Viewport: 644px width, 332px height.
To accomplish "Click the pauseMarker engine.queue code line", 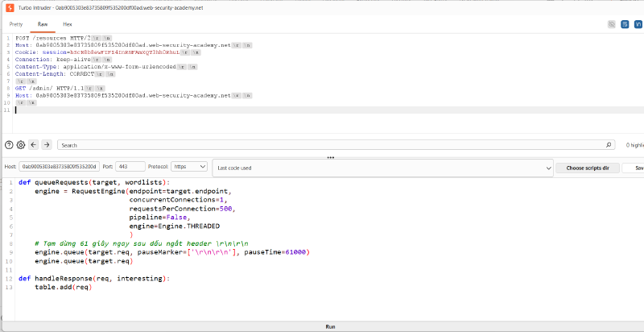I will (x=172, y=252).
